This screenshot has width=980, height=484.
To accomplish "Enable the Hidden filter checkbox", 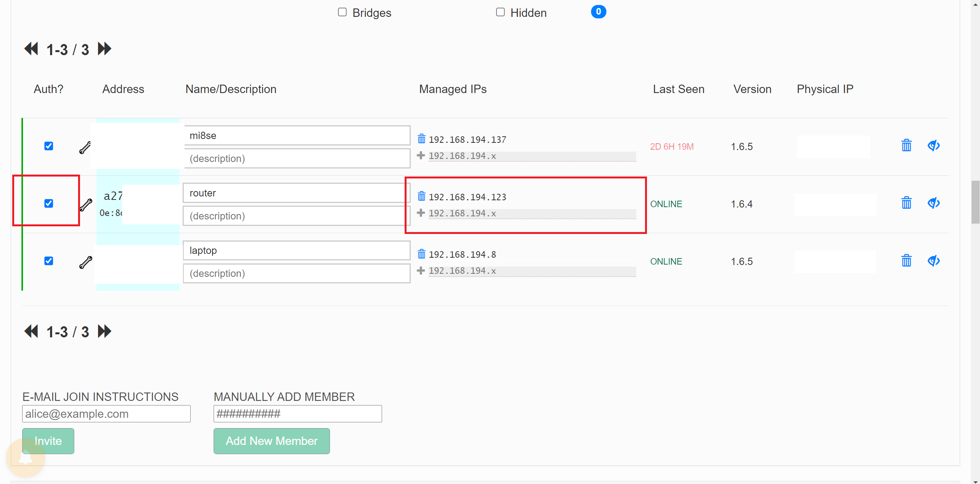I will (x=500, y=12).
